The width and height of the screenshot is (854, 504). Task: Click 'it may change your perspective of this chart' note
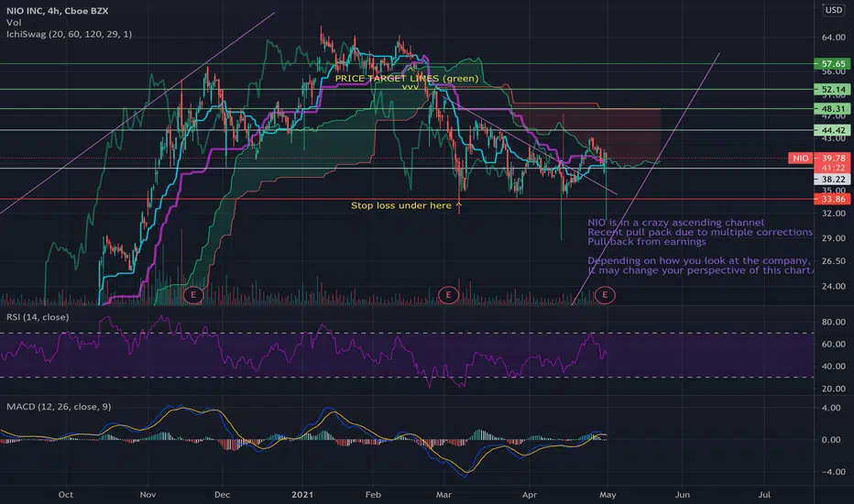click(701, 270)
